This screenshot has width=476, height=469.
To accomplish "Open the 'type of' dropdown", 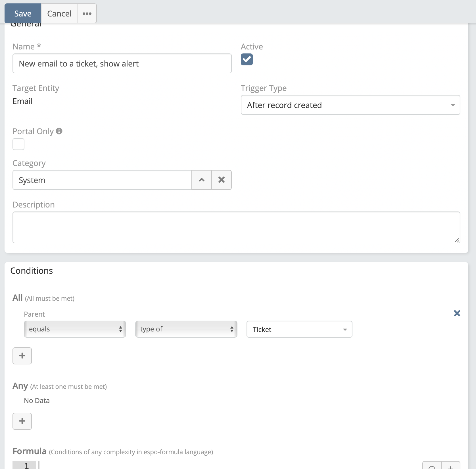I will coord(186,329).
